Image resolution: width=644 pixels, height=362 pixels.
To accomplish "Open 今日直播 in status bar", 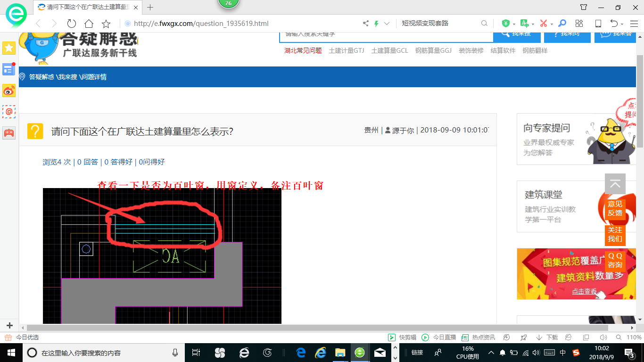I will click(x=439, y=337).
